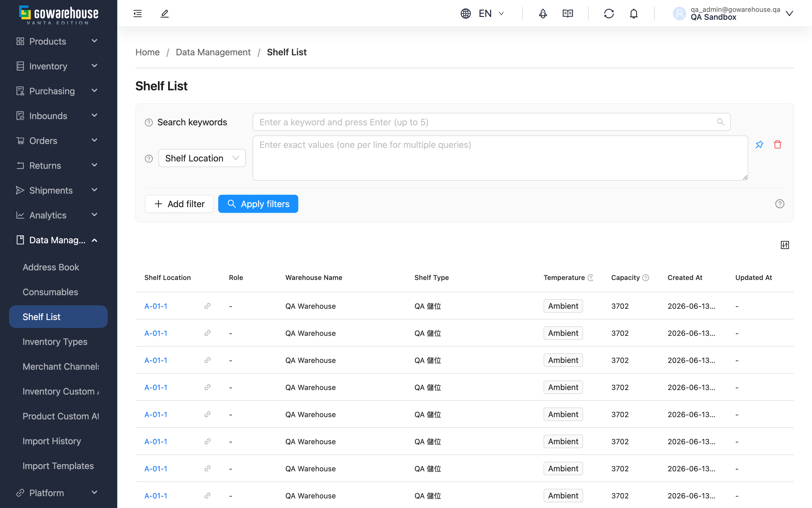
Task: Click the search magnifier in keyword field
Action: click(720, 122)
